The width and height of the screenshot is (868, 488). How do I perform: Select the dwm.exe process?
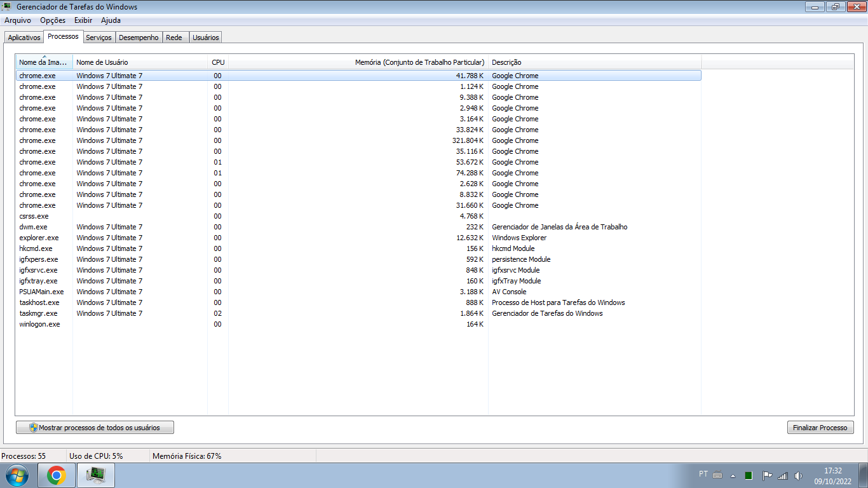358,227
